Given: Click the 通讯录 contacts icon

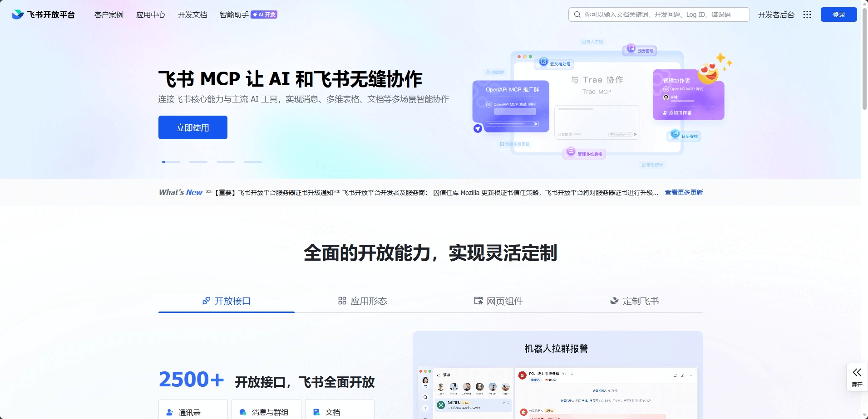Looking at the screenshot, I should pyautogui.click(x=170, y=412).
